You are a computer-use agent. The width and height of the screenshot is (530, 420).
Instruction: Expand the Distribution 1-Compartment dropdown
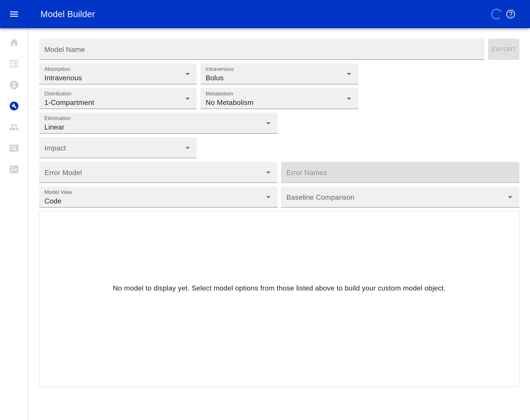(x=118, y=99)
